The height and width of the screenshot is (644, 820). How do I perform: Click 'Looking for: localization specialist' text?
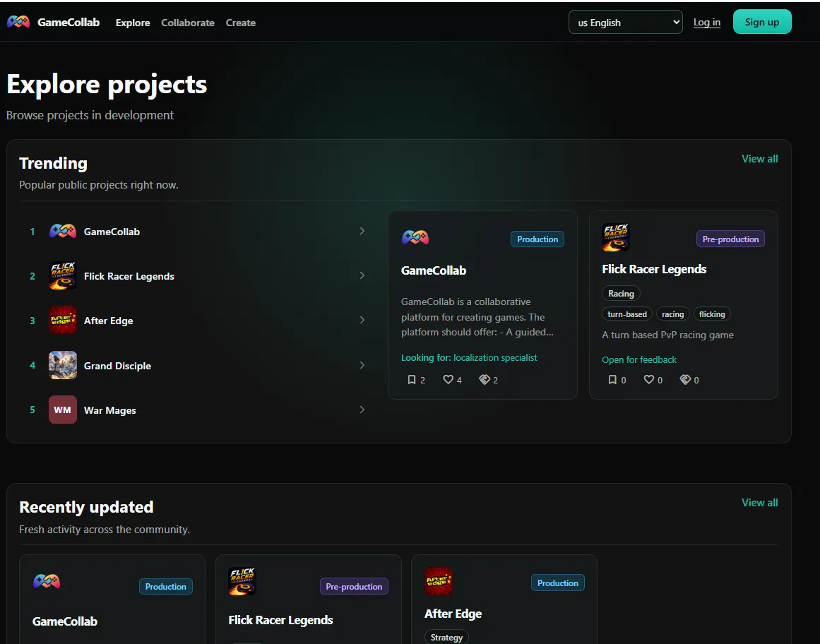tap(469, 357)
